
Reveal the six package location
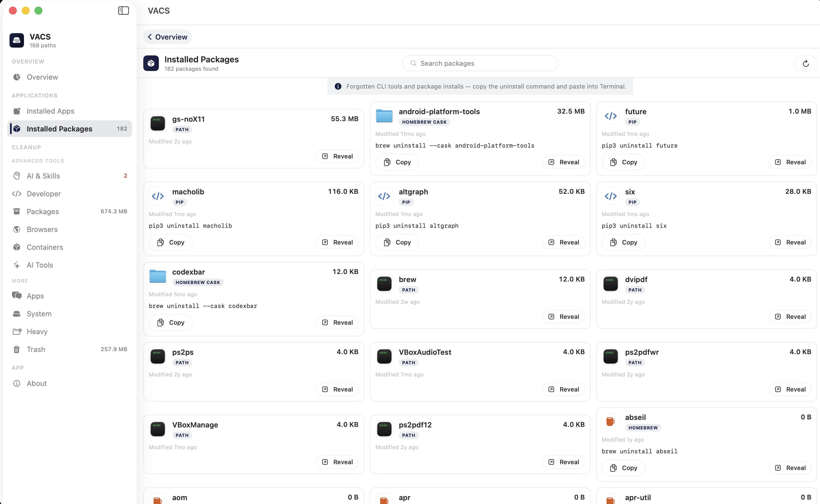790,242
